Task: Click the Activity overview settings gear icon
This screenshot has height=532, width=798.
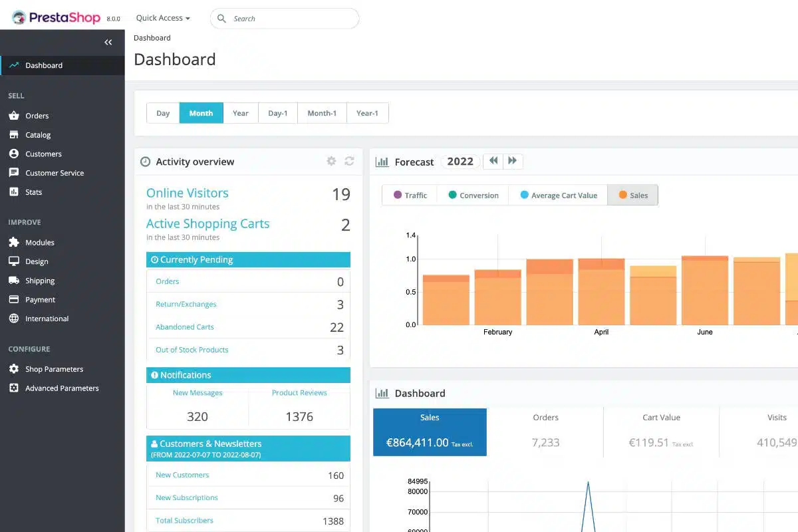Action: 331,161
